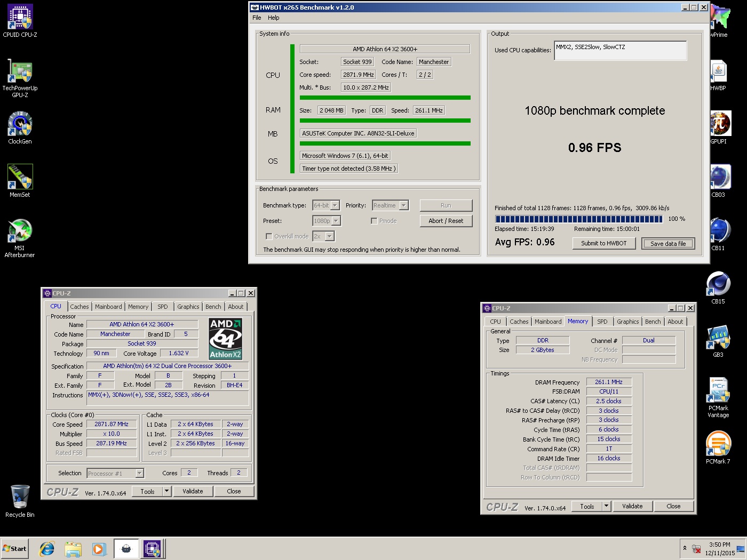Click the Core Speed 2871.87 MHz field
747x560 pixels.
pyautogui.click(x=112, y=424)
